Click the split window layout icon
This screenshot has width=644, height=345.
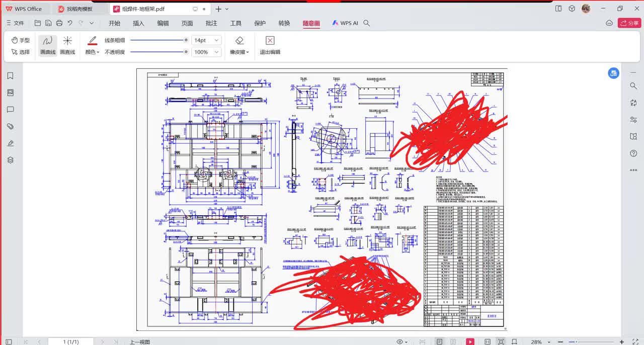click(558, 9)
